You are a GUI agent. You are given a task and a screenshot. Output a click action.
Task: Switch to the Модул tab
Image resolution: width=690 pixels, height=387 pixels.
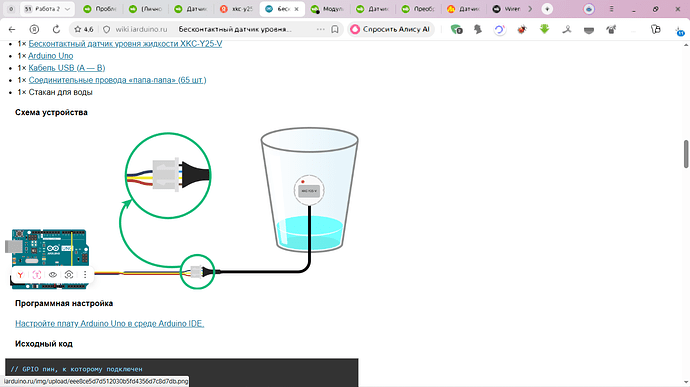click(x=327, y=9)
